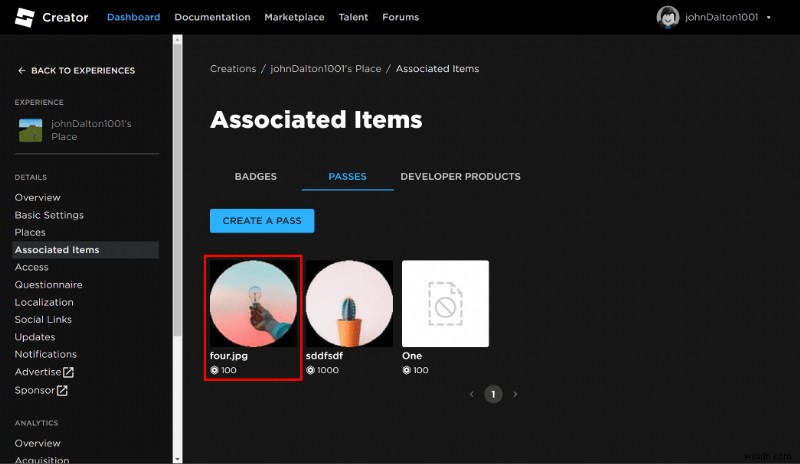Switch to the Badges tab

(x=256, y=177)
